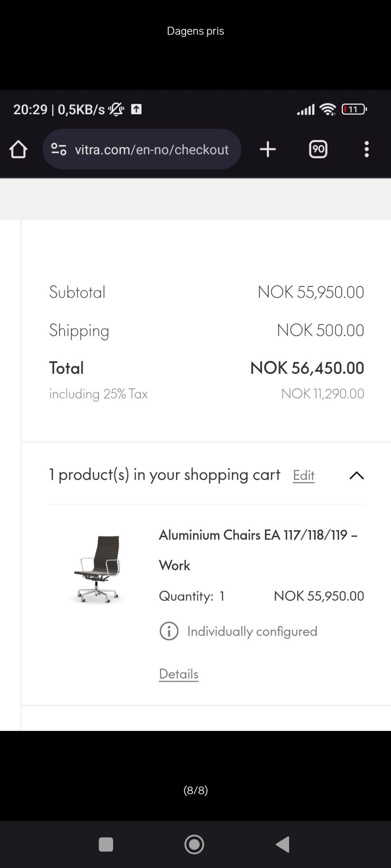Image resolution: width=391 pixels, height=868 pixels.
Task: Open the browser three-dot menu
Action: 367,149
